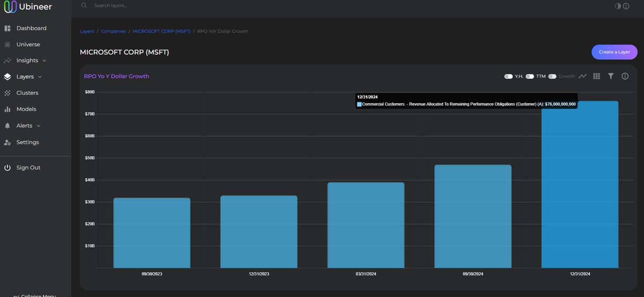Click the search magnifier icon

click(84, 5)
